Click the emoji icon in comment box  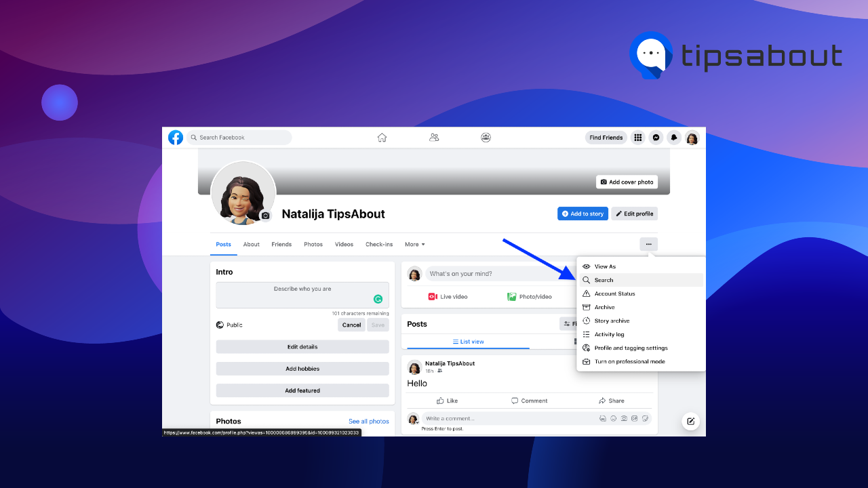(613, 419)
